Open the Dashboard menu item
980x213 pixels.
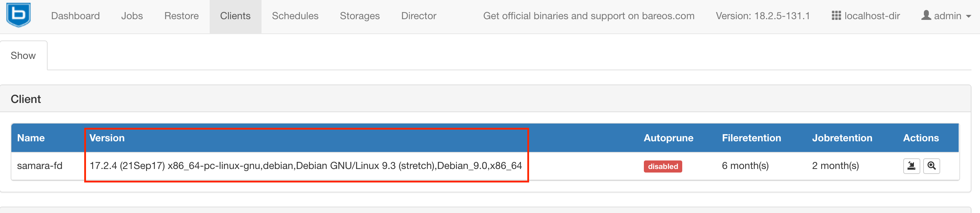tap(75, 16)
